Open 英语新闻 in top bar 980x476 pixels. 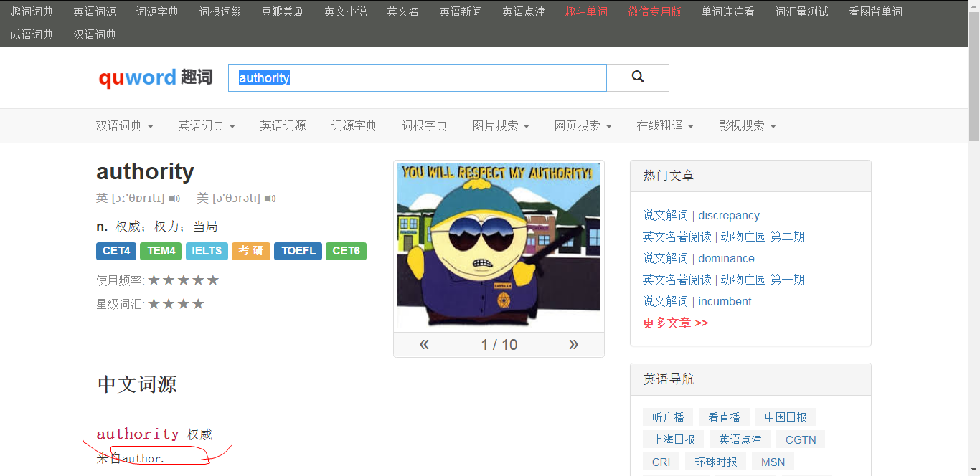pyautogui.click(x=461, y=11)
